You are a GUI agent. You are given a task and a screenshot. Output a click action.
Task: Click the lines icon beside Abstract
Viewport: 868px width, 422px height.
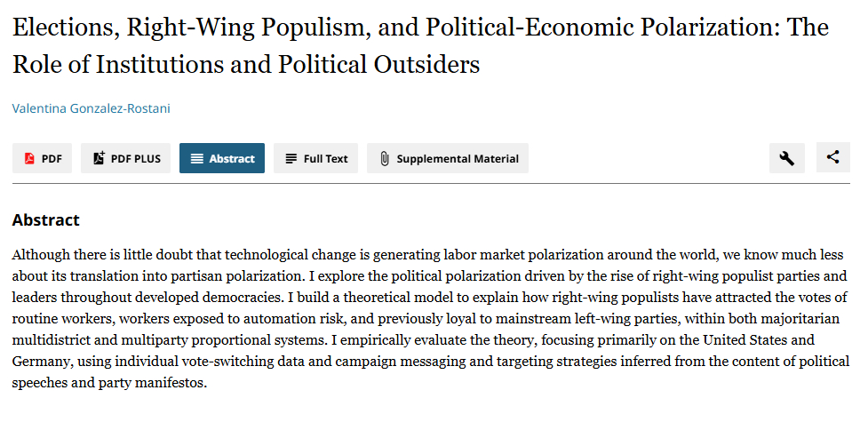pyautogui.click(x=196, y=159)
